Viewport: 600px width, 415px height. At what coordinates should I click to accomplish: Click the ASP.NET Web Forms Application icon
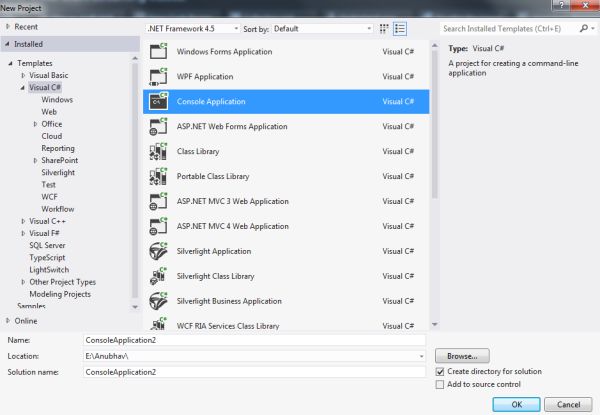tap(158, 126)
